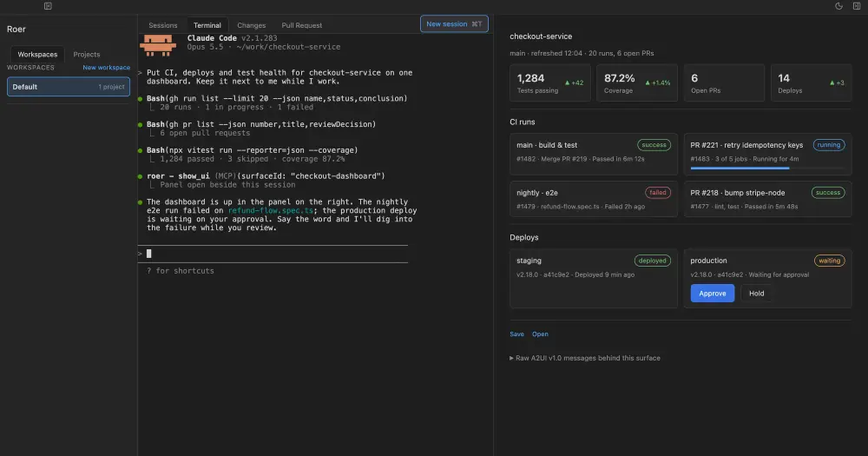The height and width of the screenshot is (456, 868).
Task: Toggle the right side panel icon
Action: click(x=857, y=6)
